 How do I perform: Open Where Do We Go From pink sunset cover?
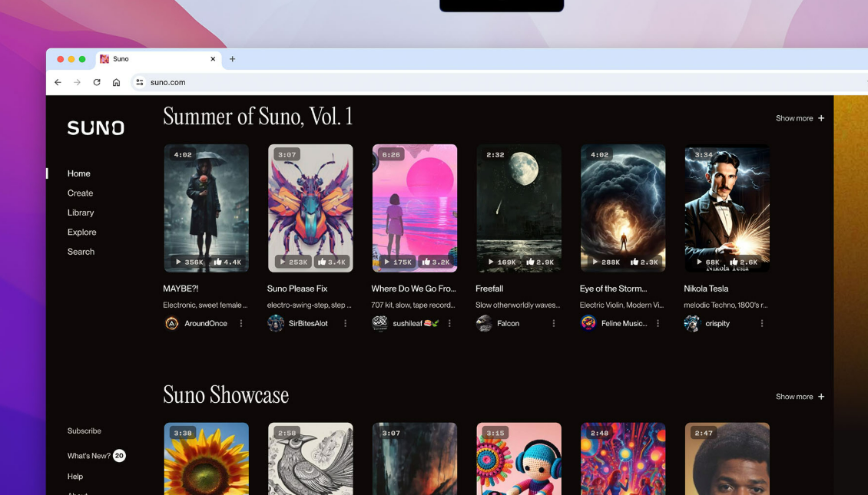coord(415,208)
